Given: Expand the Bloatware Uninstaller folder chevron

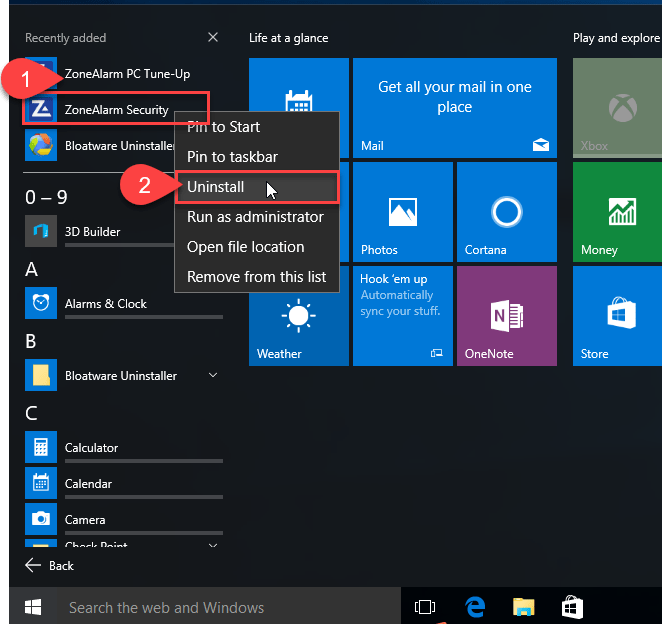Looking at the screenshot, I should [x=213, y=375].
